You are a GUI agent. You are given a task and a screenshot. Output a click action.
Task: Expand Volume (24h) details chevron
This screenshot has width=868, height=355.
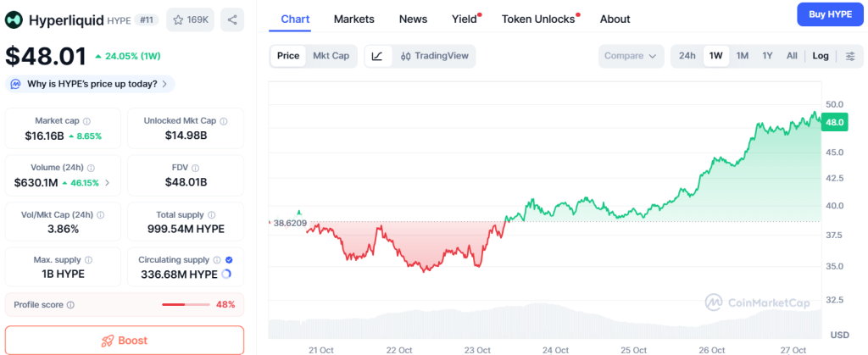(107, 182)
